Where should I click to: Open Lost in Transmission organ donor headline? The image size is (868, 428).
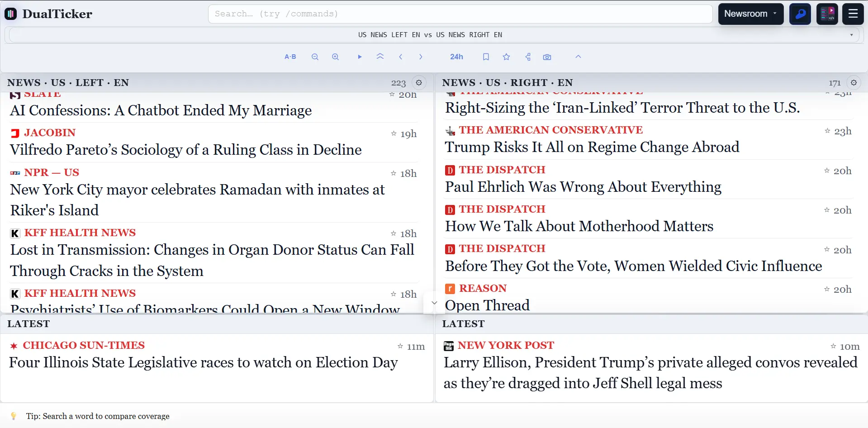coord(212,260)
